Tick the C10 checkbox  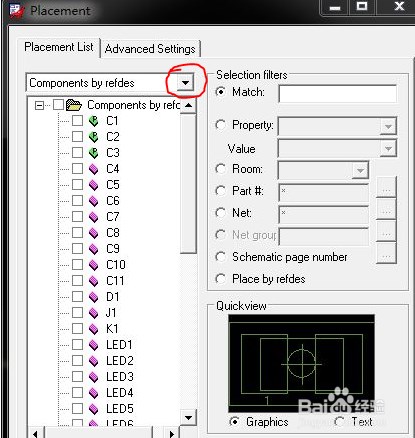click(77, 265)
